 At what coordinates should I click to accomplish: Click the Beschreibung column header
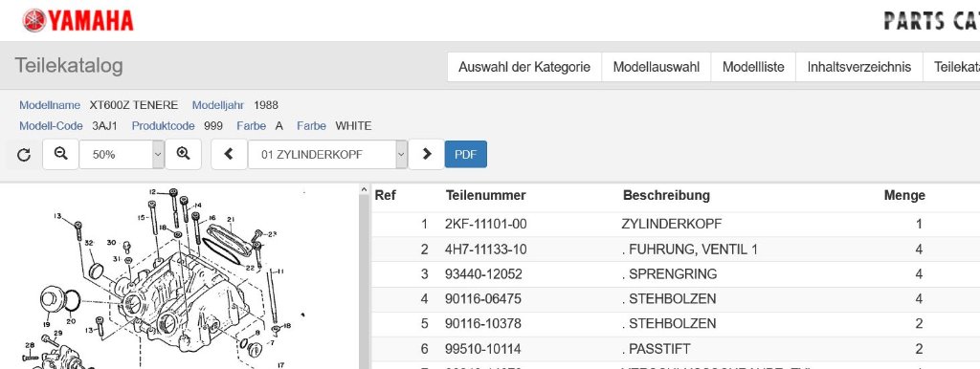(x=666, y=195)
